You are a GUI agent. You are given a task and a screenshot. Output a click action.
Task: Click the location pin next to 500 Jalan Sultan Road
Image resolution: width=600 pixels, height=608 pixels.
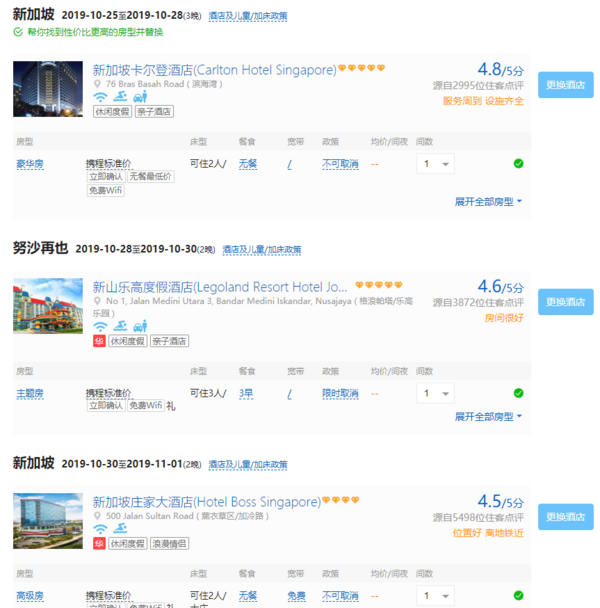[97, 516]
